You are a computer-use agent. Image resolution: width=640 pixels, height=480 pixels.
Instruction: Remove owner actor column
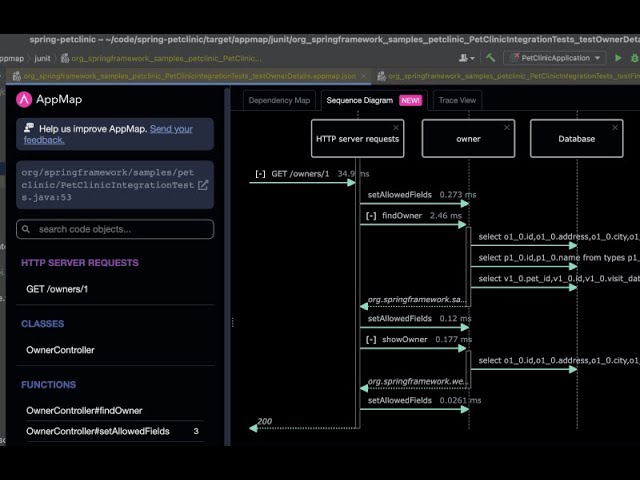[507, 128]
